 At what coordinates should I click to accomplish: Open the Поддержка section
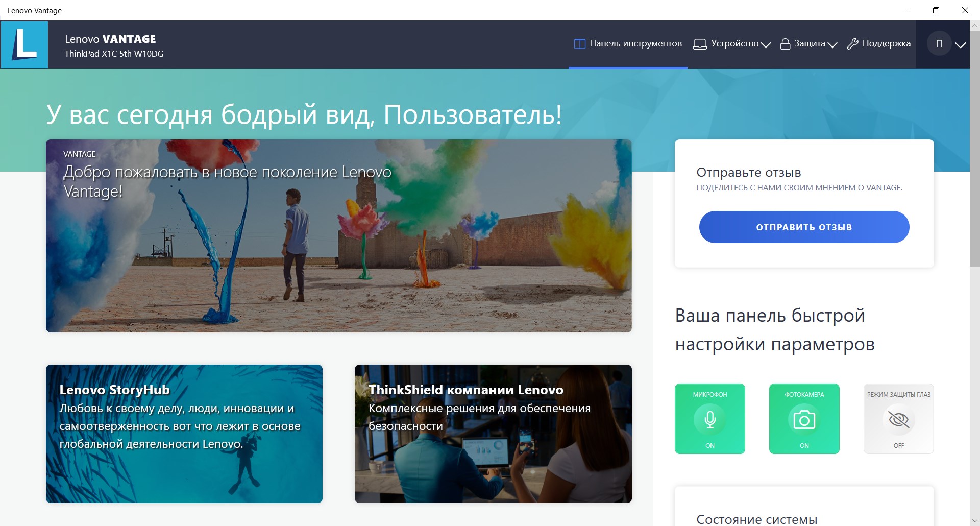point(878,44)
